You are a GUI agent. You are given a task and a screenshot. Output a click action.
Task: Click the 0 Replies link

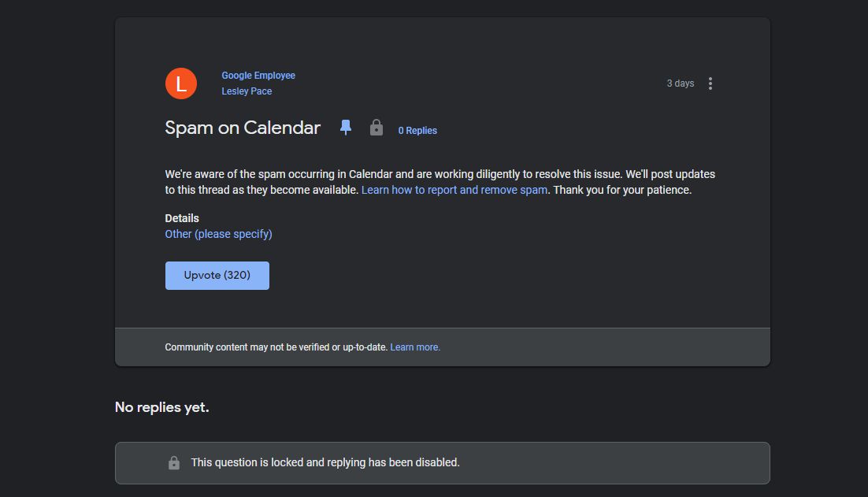417,131
